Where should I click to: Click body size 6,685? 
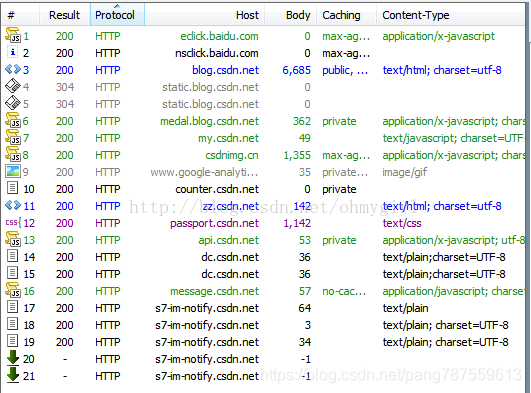(x=296, y=70)
